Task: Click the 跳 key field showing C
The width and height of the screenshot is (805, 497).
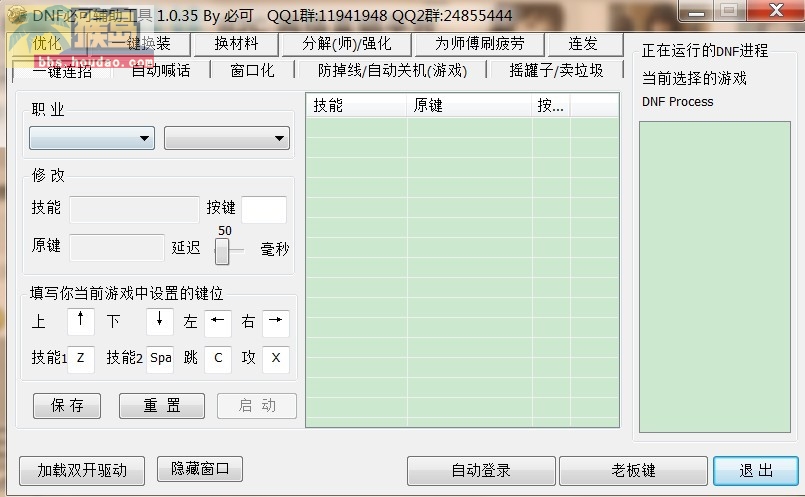Action: pyautogui.click(x=218, y=358)
